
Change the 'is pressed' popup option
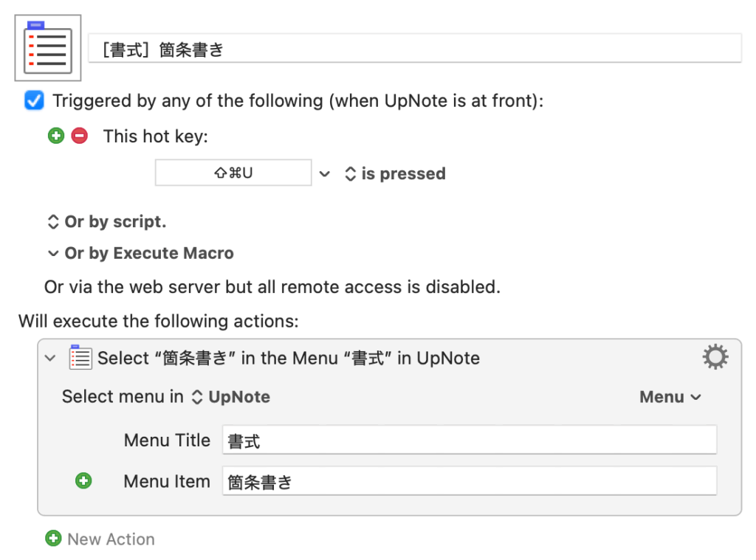[x=395, y=174]
